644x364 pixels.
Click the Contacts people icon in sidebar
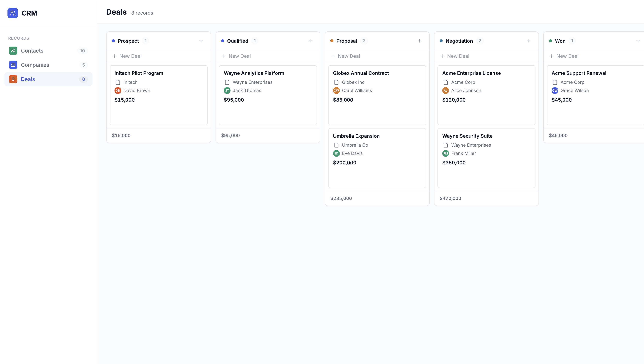pyautogui.click(x=13, y=51)
